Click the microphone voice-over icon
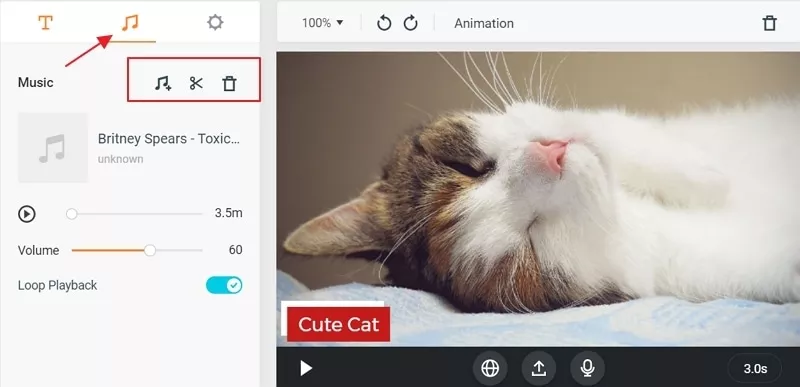 tap(588, 368)
